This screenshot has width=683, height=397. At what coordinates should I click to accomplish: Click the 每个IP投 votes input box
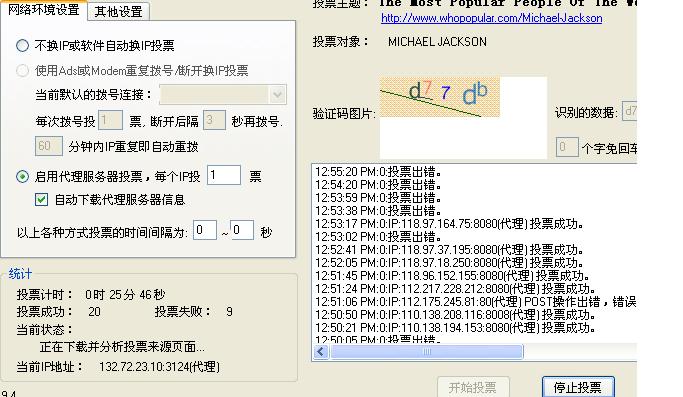click(224, 175)
